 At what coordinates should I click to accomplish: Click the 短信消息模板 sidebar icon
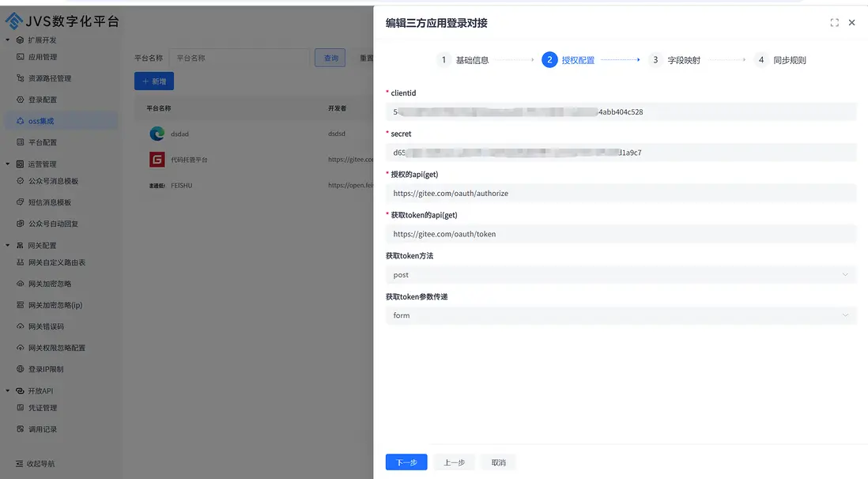[x=21, y=202]
